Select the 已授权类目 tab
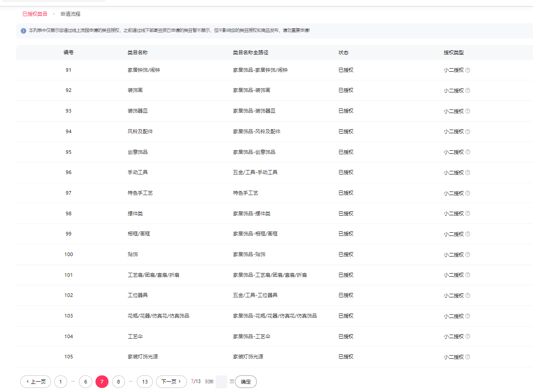Image resolution: width=533 pixels, height=392 pixels. [35, 14]
